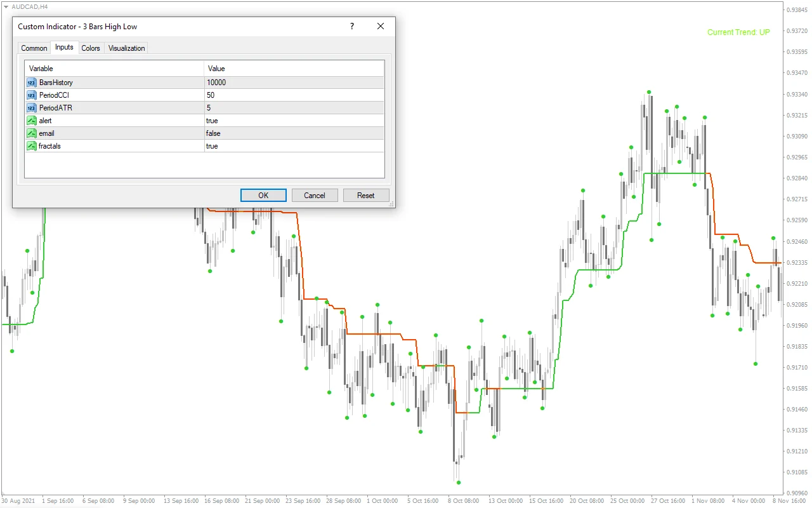The image size is (812, 508).
Task: Cancel the indicator settings dialog
Action: click(x=315, y=195)
